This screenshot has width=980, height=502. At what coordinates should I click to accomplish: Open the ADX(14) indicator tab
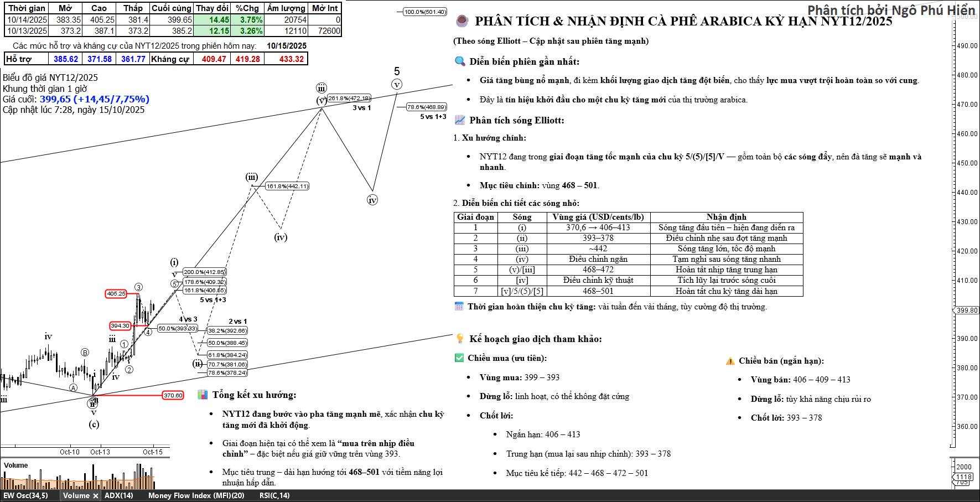pos(119,496)
